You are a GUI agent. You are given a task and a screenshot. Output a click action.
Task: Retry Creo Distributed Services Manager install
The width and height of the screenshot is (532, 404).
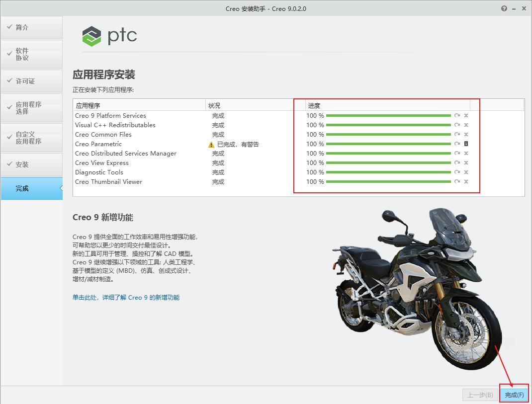457,154
